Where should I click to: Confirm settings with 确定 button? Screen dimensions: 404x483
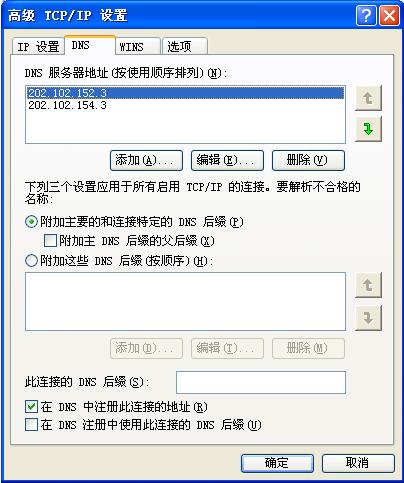[x=277, y=463]
